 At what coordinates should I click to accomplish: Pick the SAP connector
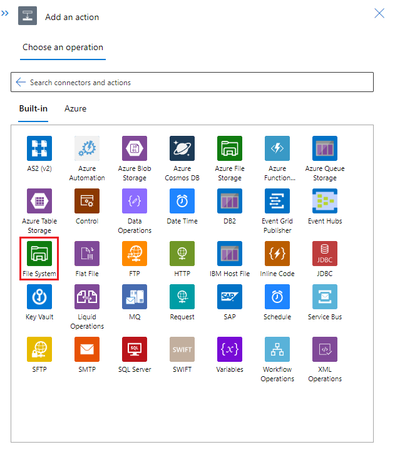click(x=230, y=297)
